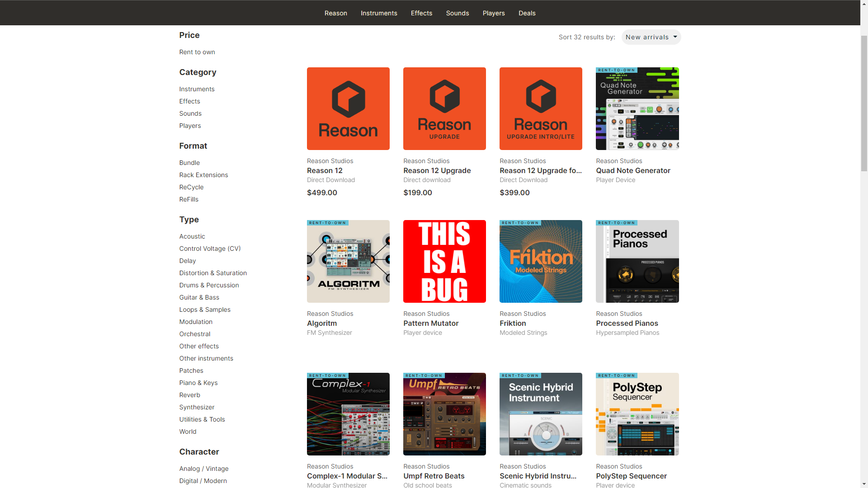This screenshot has width=868, height=488.
Task: Click the Quad Note Generator title link
Action: pyautogui.click(x=633, y=170)
